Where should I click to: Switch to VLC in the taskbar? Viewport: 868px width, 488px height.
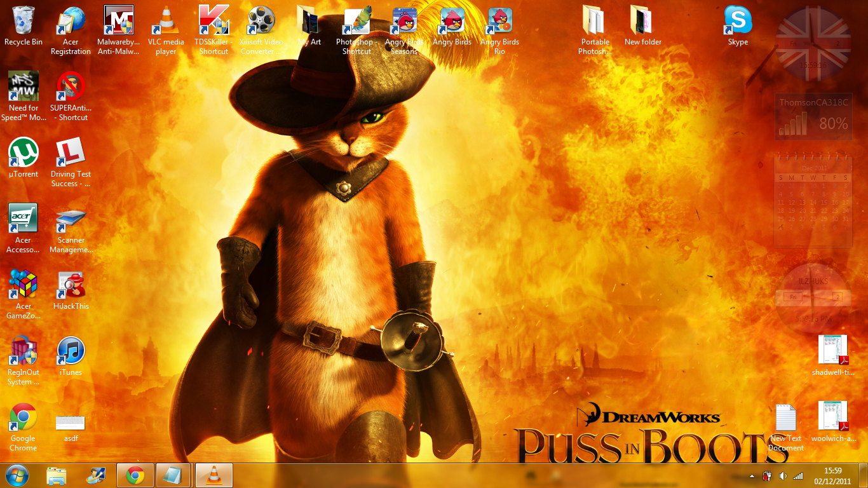[214, 475]
